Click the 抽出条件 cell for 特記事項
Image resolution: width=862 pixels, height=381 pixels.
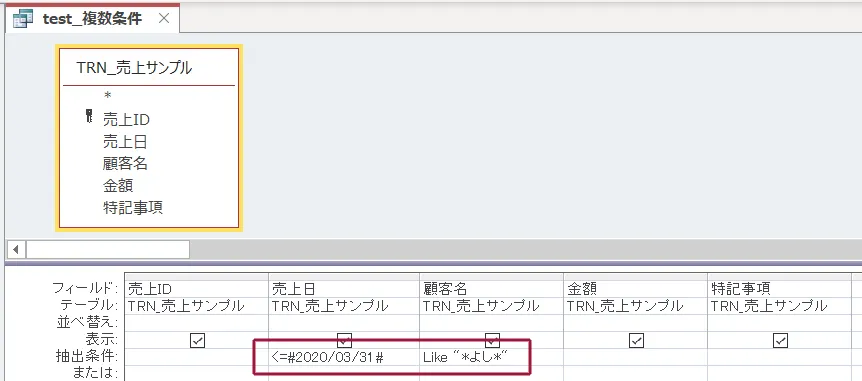[x=780, y=357]
